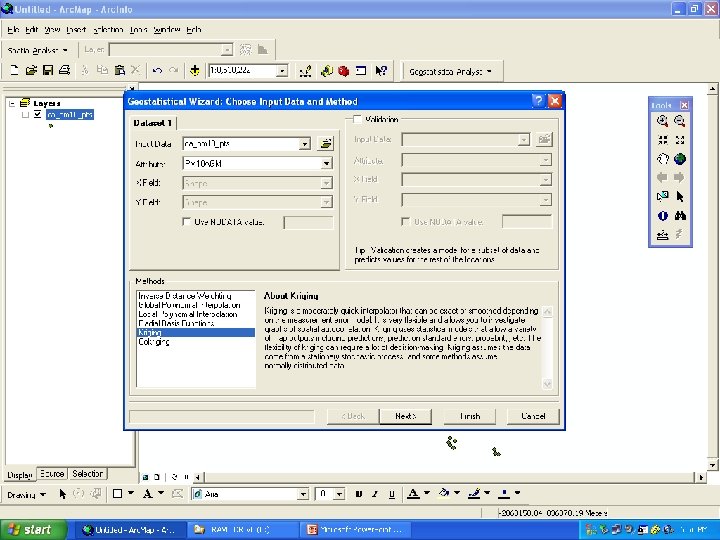Image resolution: width=720 pixels, height=540 pixels.
Task: Open the Attribute dropdown
Action: point(326,163)
